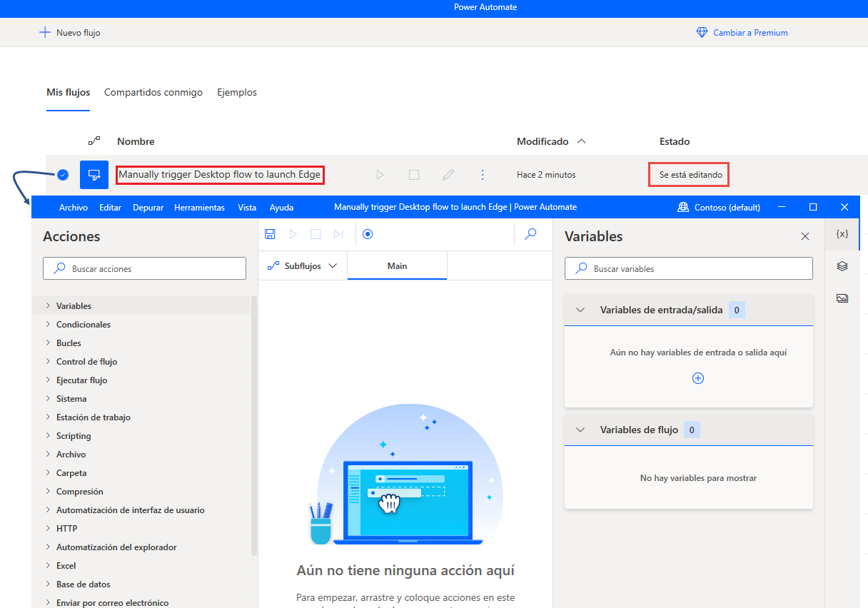Open the variables pane {x} icon

[842, 234]
